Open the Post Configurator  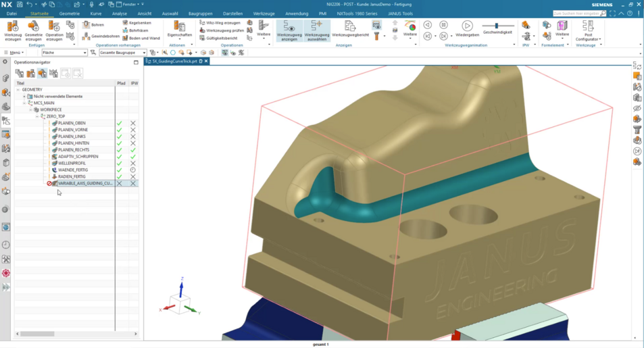click(x=588, y=31)
